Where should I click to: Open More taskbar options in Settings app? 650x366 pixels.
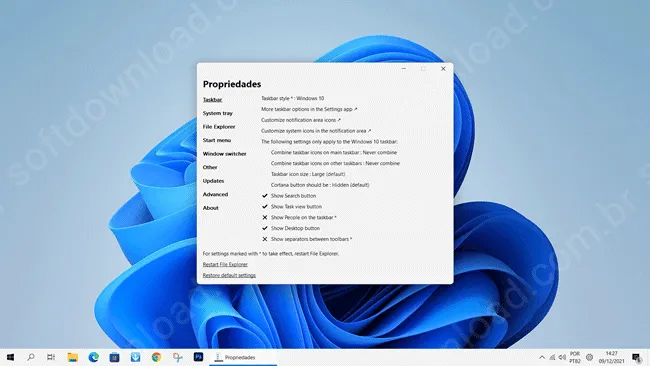pyautogui.click(x=309, y=109)
